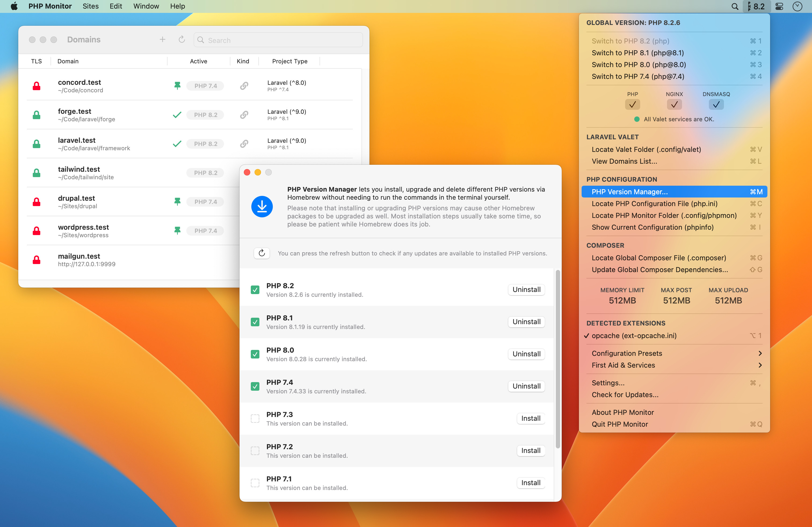Image resolution: width=812 pixels, height=527 pixels.
Task: Toggle the PHP 7.4 checkbox in Version Manager
Action: coord(255,386)
